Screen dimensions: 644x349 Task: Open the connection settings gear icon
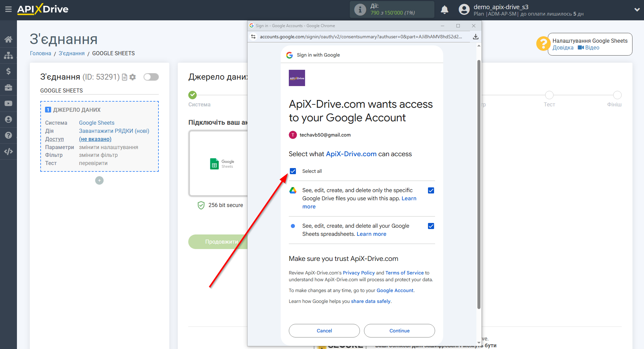[x=133, y=77]
